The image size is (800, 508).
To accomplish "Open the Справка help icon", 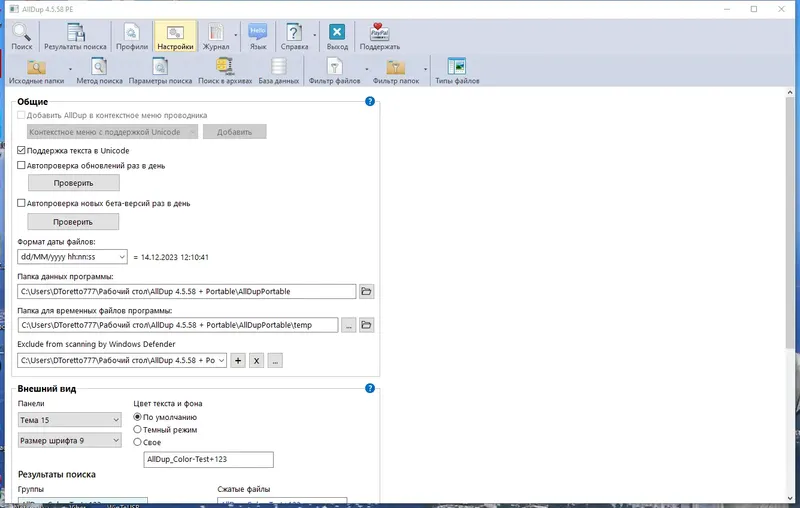I will [x=294, y=36].
